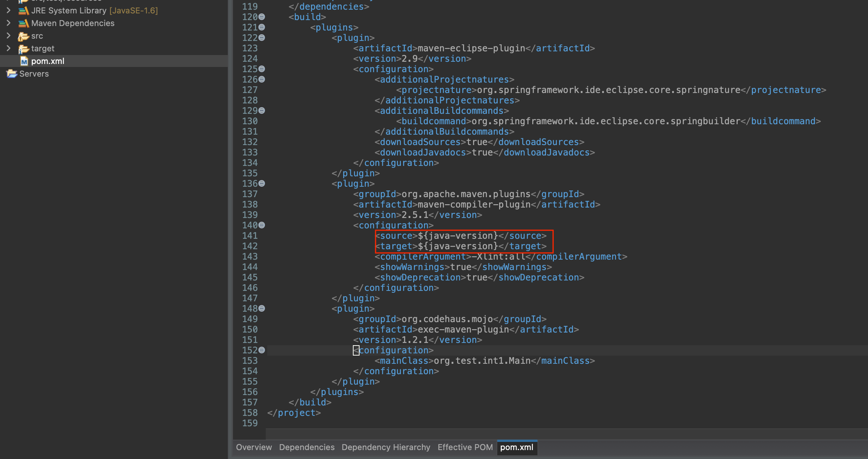Collapse the build element at line 120
Viewport: 868px width, 459px height.
(x=262, y=17)
